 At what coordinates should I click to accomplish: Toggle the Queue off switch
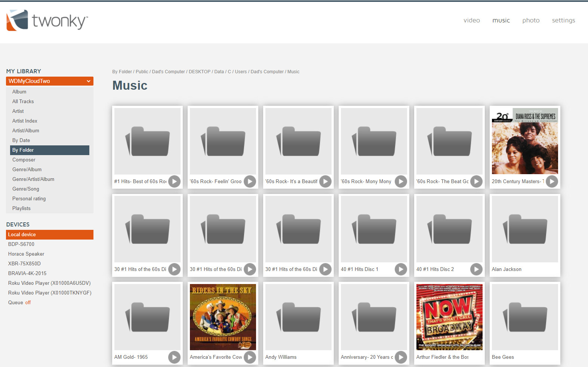(x=28, y=303)
